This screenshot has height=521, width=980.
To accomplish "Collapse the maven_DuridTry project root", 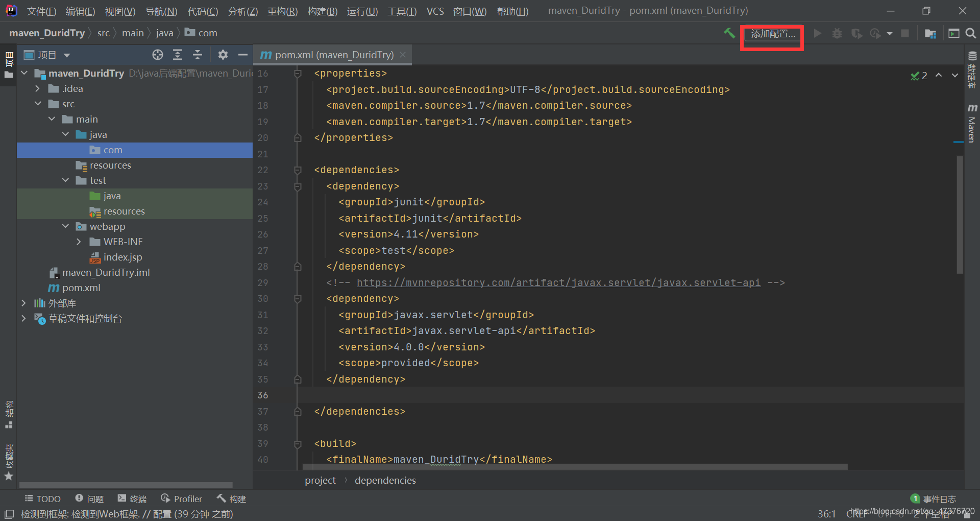I will (24, 73).
